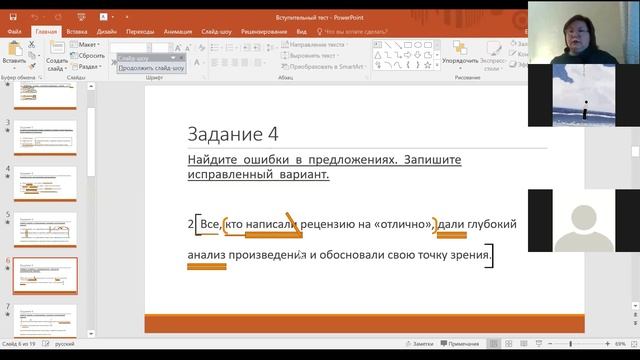The height and width of the screenshot is (360, 640).
Task: Decrease font size with small A icon
Action: pyautogui.click(x=188, y=48)
